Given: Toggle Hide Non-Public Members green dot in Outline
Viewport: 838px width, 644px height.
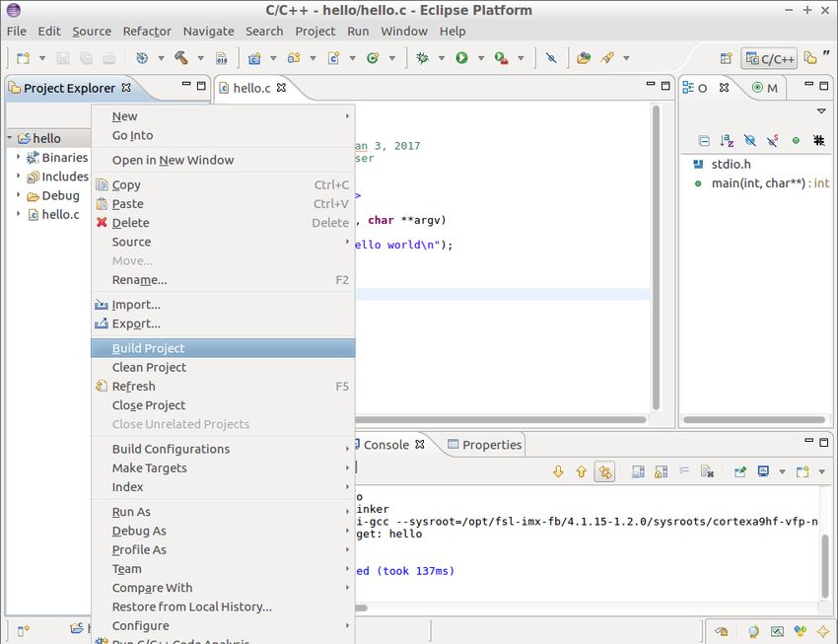Looking at the screenshot, I should (796, 141).
